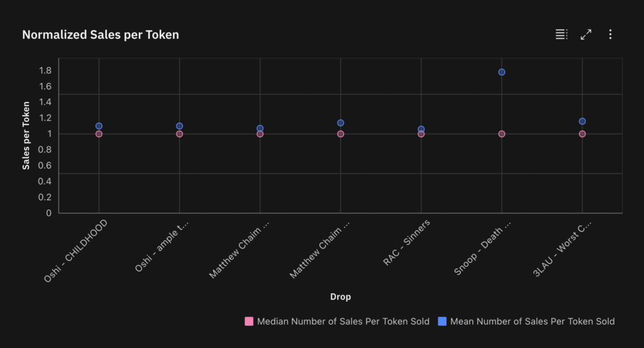
Task: Click the blue Mean legend color swatch
Action: click(442, 322)
